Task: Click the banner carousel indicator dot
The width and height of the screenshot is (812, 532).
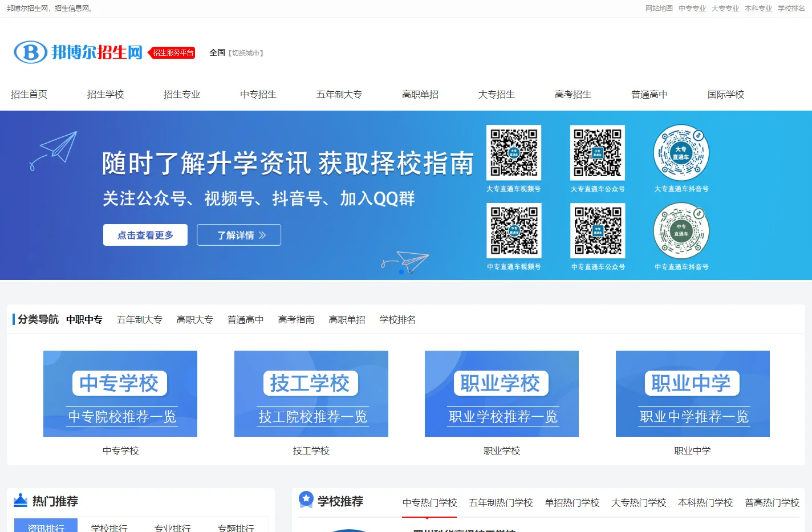Action: pyautogui.click(x=401, y=272)
